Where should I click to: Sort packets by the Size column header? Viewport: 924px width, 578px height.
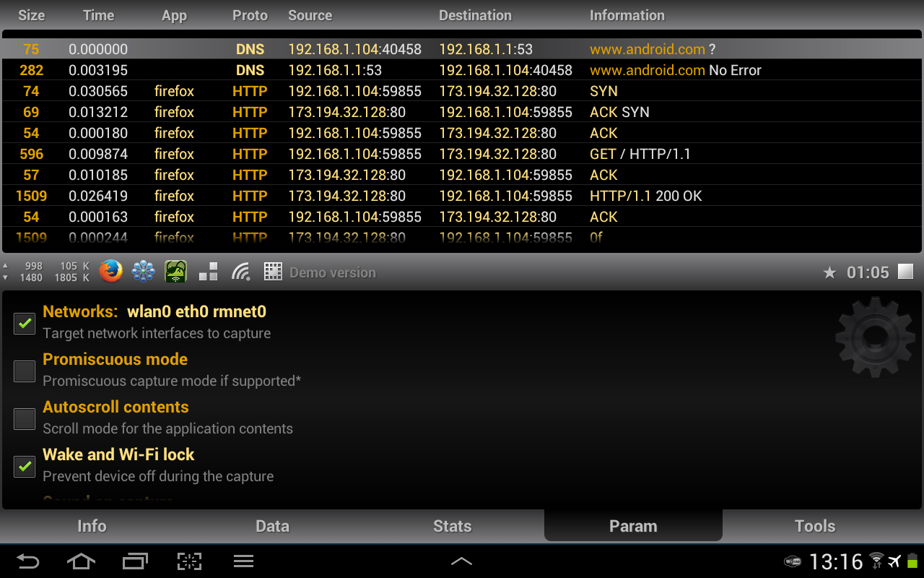tap(31, 15)
